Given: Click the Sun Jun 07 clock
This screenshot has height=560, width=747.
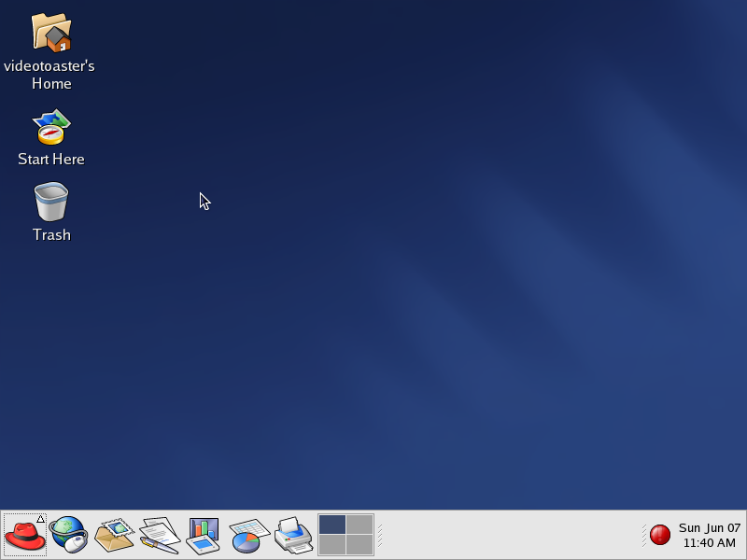Looking at the screenshot, I should click(x=710, y=535).
